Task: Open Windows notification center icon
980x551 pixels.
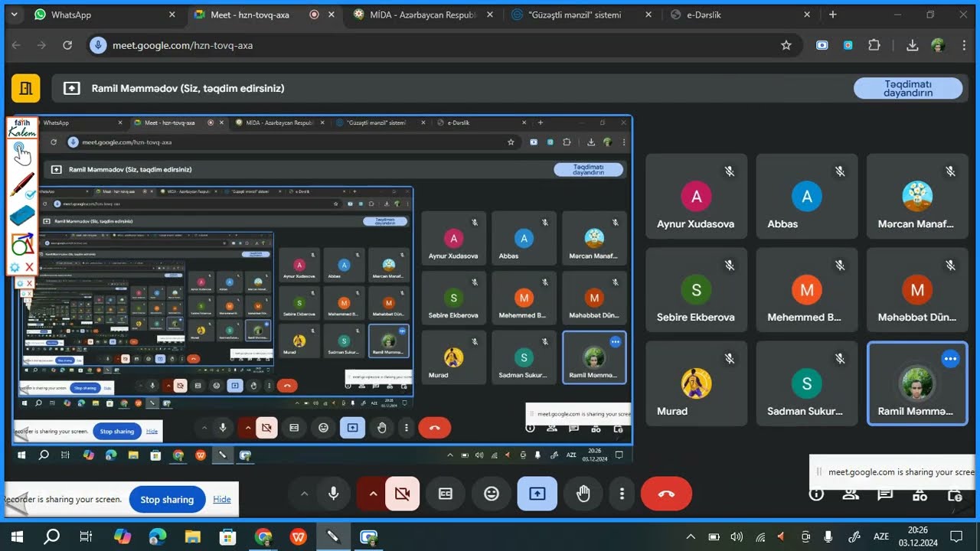Action: point(956,536)
